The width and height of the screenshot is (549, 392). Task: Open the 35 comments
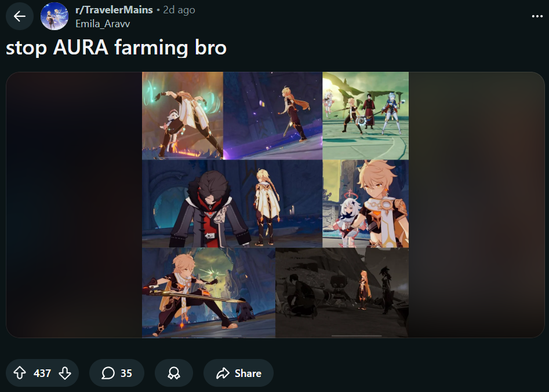[x=117, y=373]
